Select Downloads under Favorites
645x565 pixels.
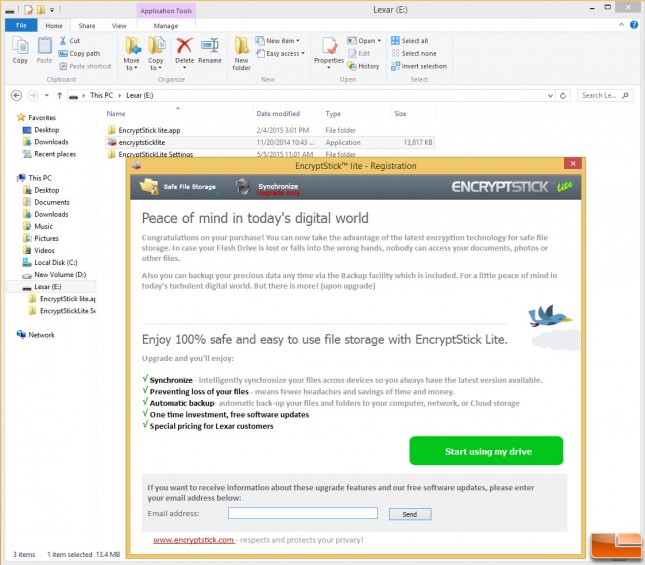(x=46, y=142)
